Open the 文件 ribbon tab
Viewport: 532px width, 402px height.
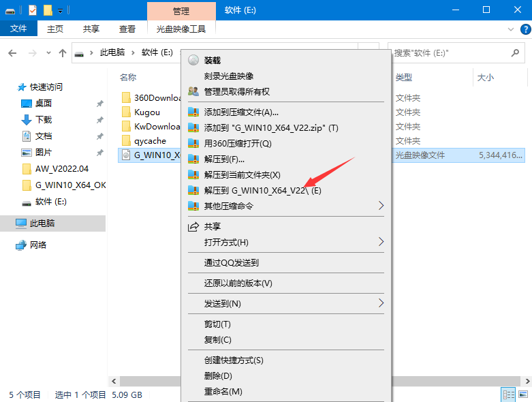coord(18,29)
